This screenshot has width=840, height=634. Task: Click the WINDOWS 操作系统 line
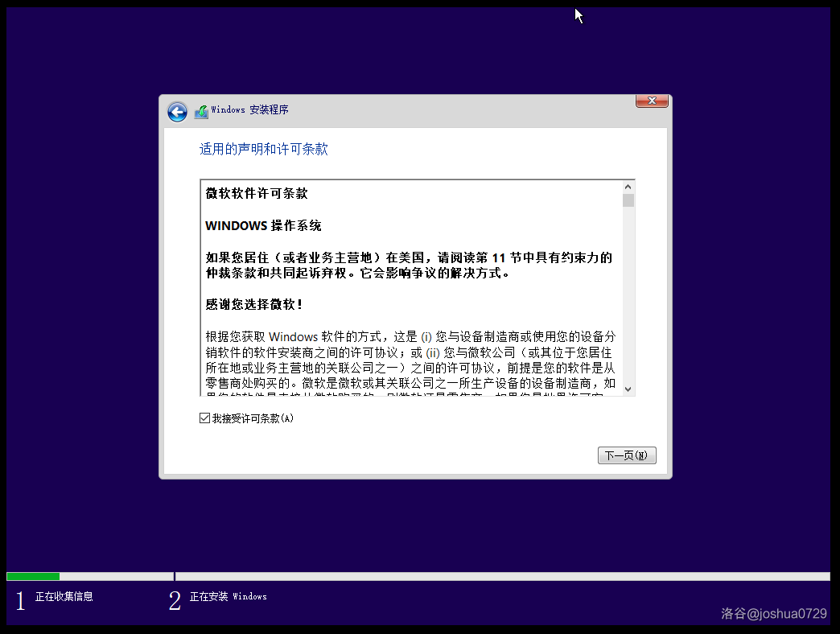coord(263,225)
